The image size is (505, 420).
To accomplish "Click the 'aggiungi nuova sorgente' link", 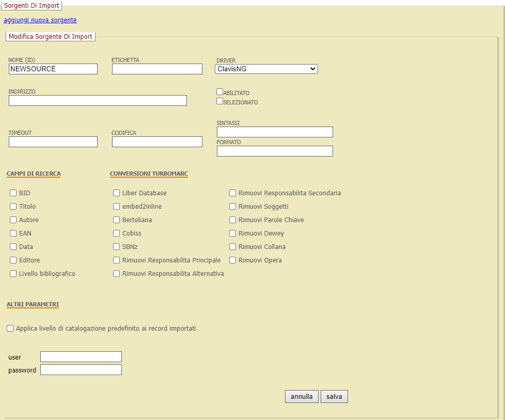I will click(40, 20).
